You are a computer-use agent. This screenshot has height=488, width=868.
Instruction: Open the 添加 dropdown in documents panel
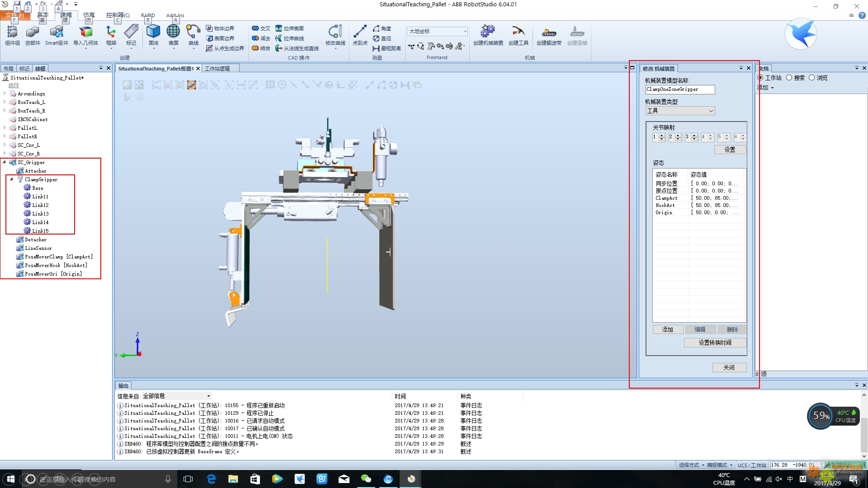pyautogui.click(x=765, y=88)
